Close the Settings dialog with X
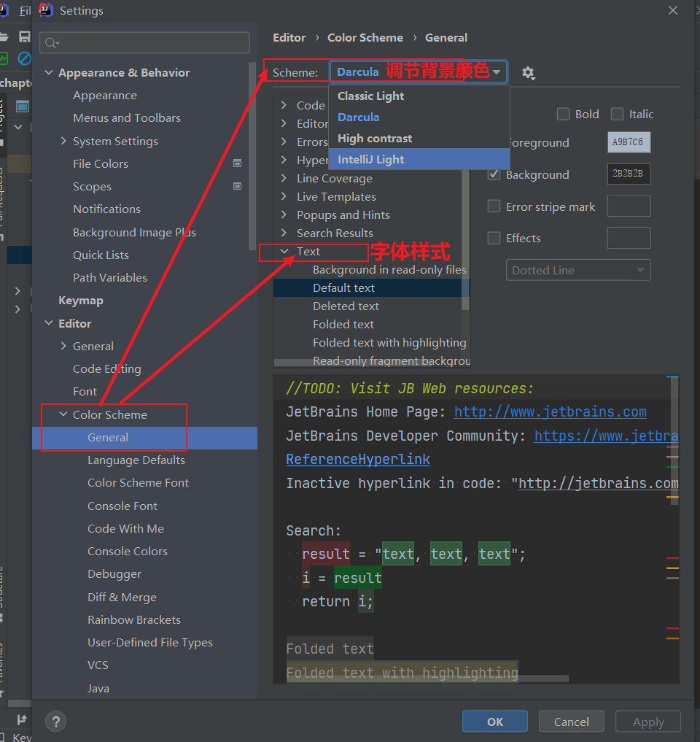This screenshot has height=742, width=700. tap(673, 10)
